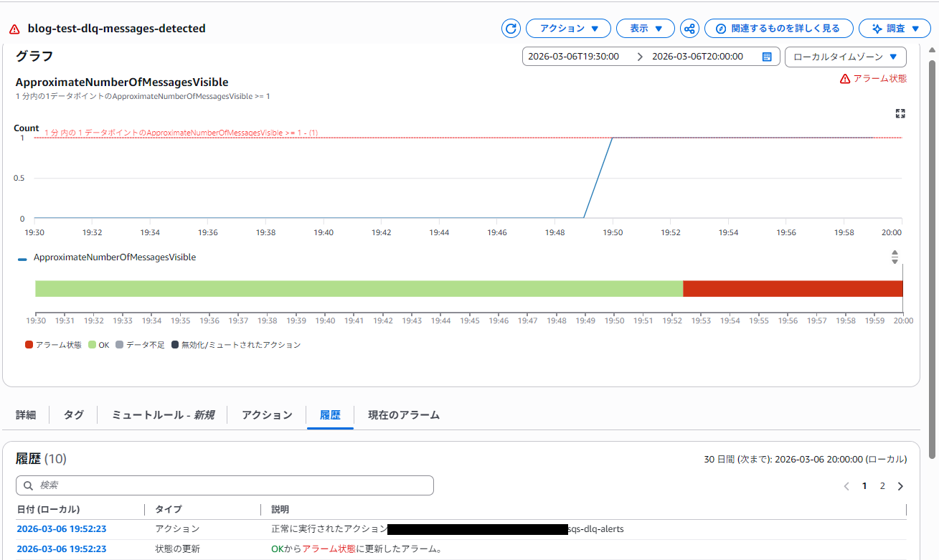Go to previous history page arrow

[846, 486]
